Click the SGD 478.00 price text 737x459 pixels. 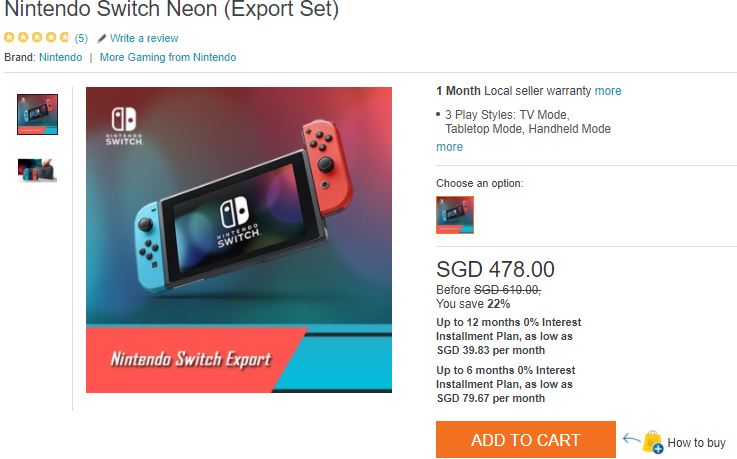[496, 269]
